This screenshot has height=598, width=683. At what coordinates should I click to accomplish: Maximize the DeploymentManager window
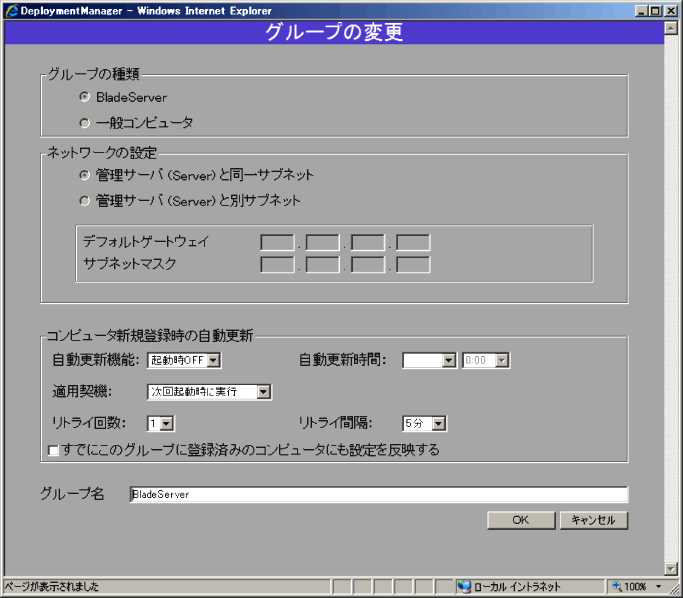click(656, 10)
